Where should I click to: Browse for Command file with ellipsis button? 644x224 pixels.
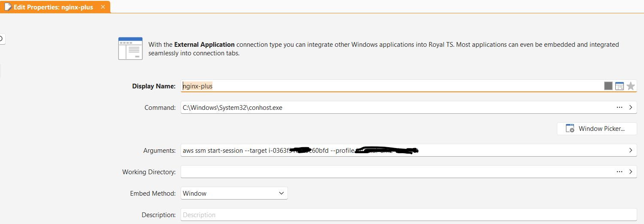pyautogui.click(x=619, y=107)
